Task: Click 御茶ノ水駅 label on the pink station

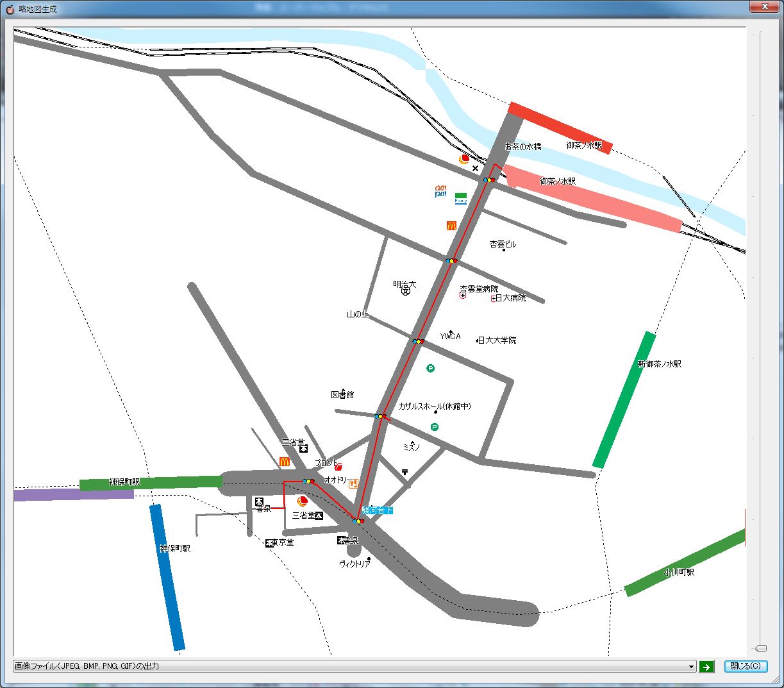Action: point(558,181)
